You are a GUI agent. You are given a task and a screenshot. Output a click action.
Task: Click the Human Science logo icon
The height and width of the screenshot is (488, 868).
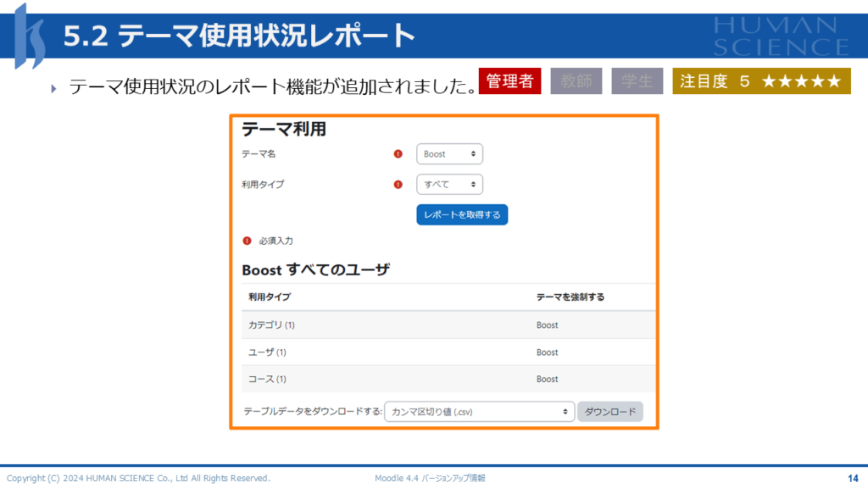coord(29,36)
